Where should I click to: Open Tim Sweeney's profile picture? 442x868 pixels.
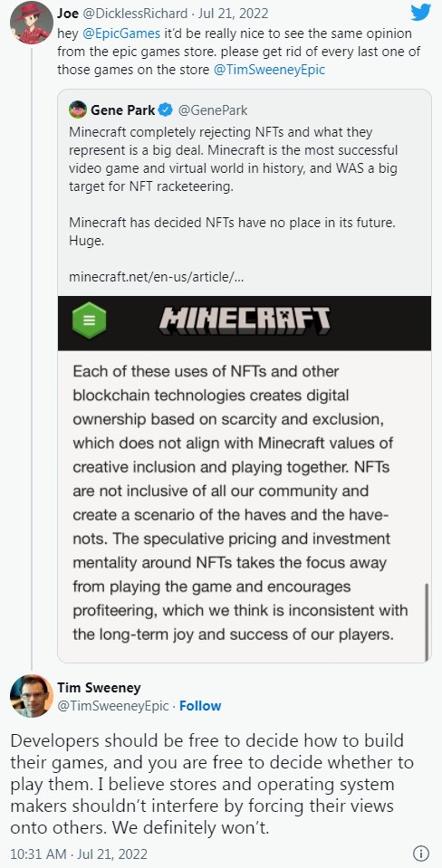point(32,696)
